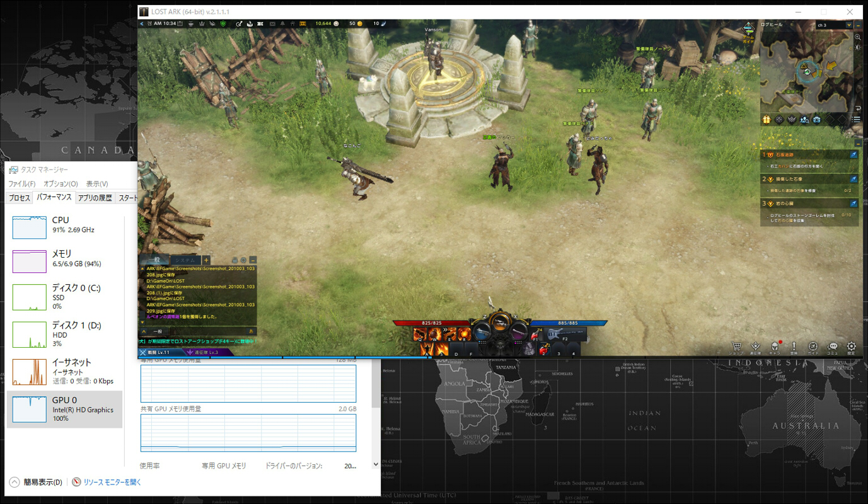This screenshot has width=868, height=504.
Task: Click the blue MP bar showing 885/885
Action: [x=569, y=323]
